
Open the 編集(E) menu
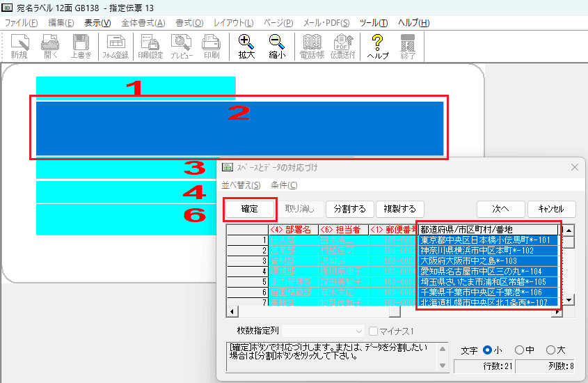coord(61,23)
